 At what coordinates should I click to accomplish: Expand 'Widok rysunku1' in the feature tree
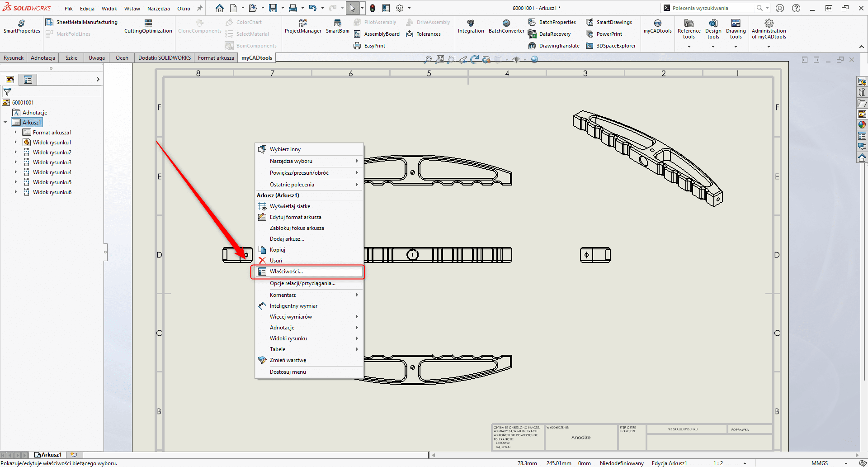pyautogui.click(x=16, y=142)
